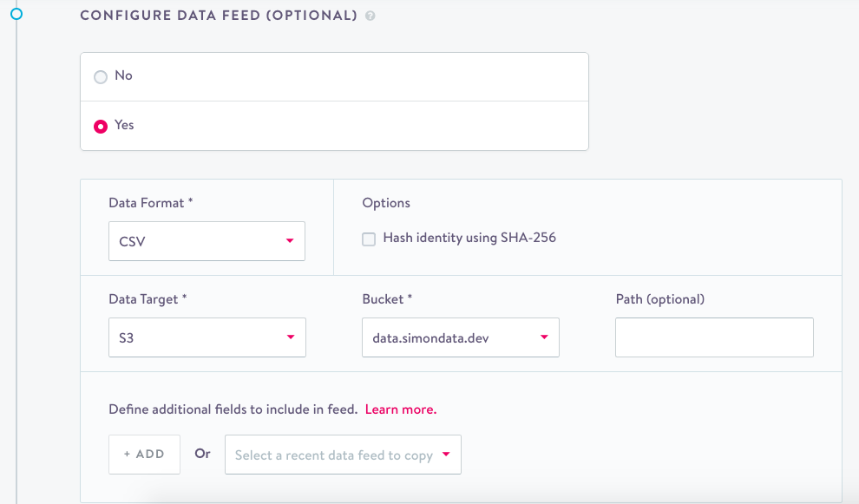This screenshot has height=504, width=859.
Task: Open the Bucket data.simondata.dev dropdown
Action: tap(460, 337)
